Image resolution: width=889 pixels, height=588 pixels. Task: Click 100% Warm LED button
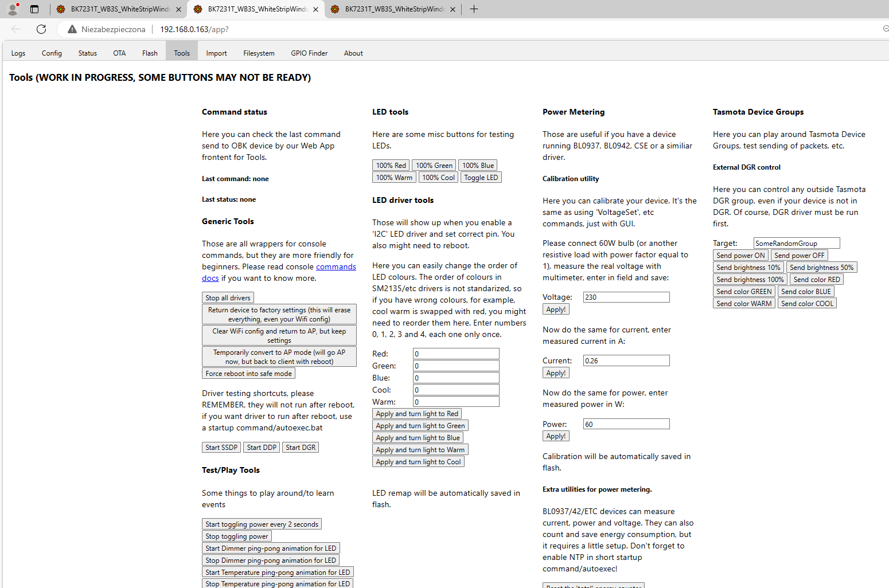(394, 178)
